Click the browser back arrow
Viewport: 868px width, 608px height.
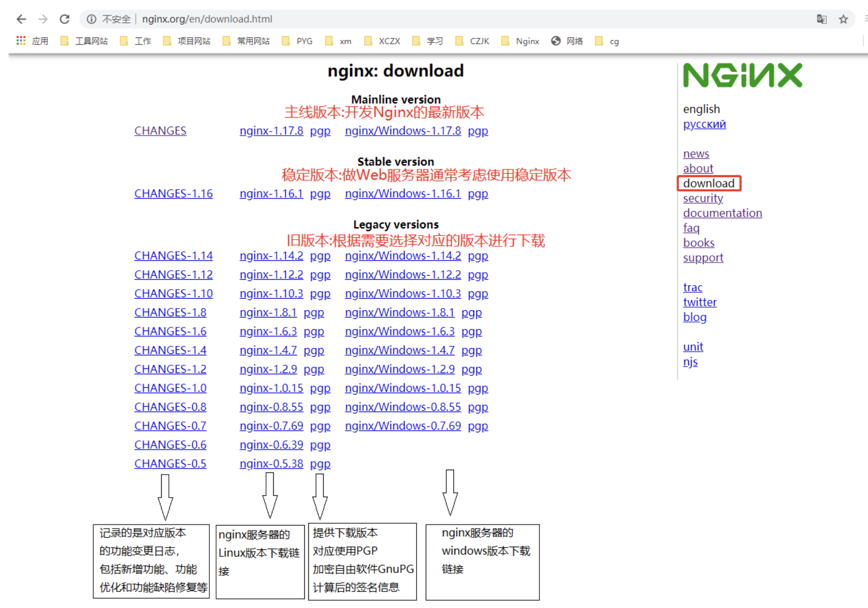click(x=21, y=19)
